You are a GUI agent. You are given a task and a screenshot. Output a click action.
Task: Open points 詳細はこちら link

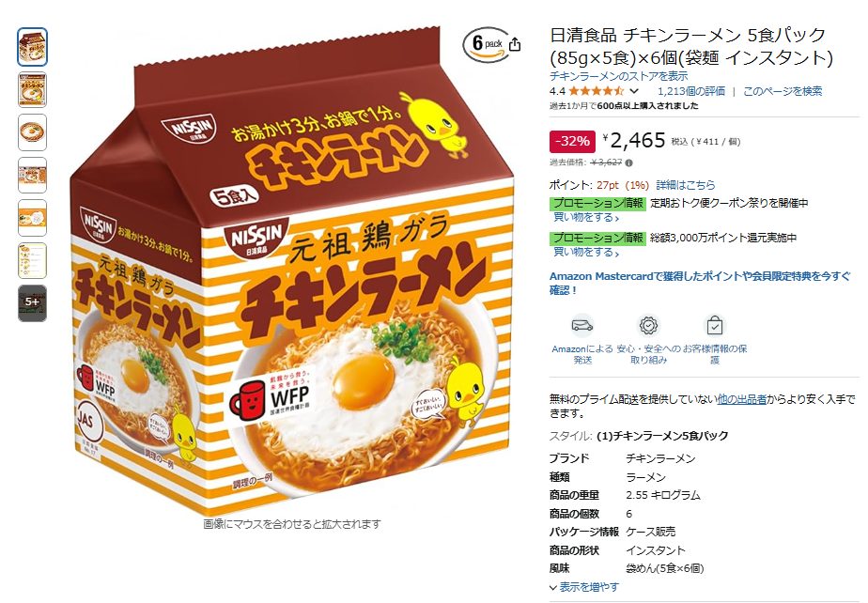[686, 185]
